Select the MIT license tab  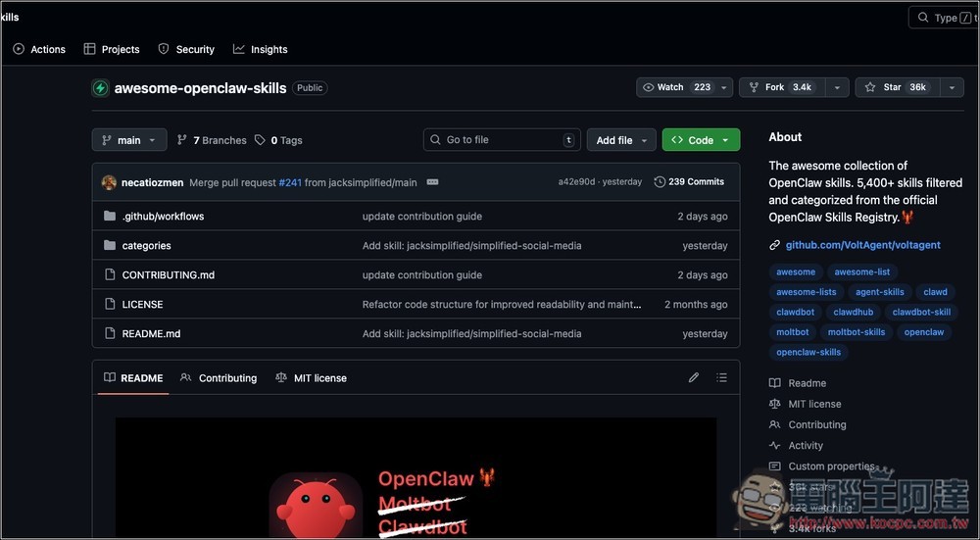point(311,378)
